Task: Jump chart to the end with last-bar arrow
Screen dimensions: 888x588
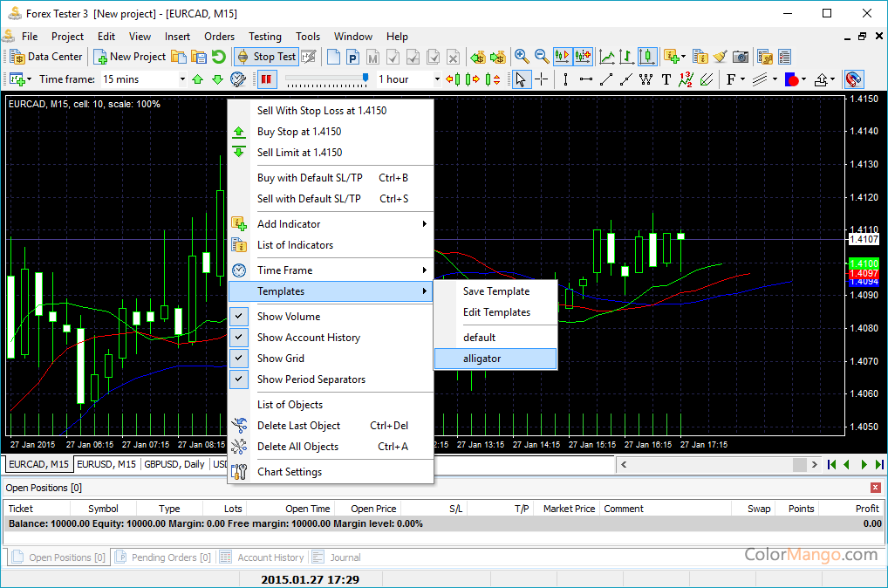Action: point(879,464)
